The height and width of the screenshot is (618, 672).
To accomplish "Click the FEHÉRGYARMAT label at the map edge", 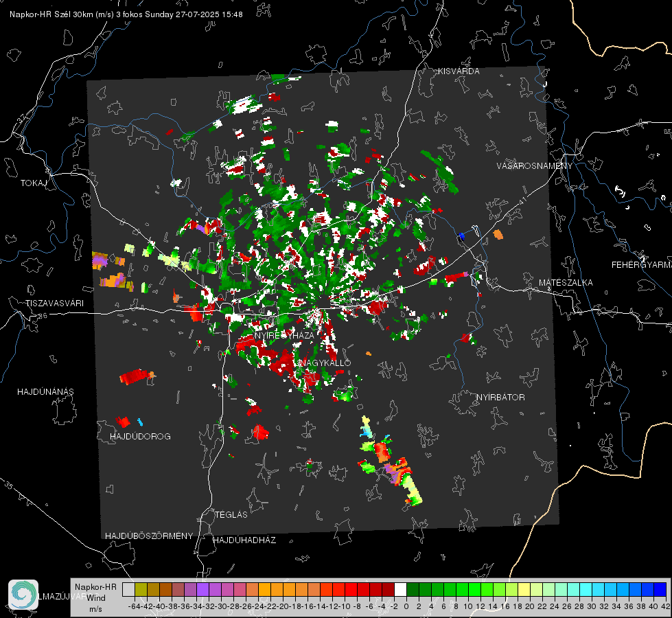I will (x=641, y=265).
